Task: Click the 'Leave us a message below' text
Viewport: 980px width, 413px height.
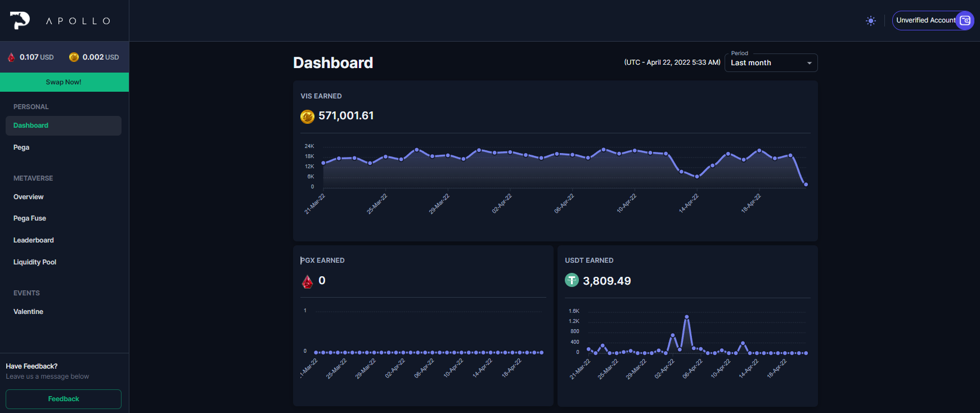Action: (x=47, y=376)
